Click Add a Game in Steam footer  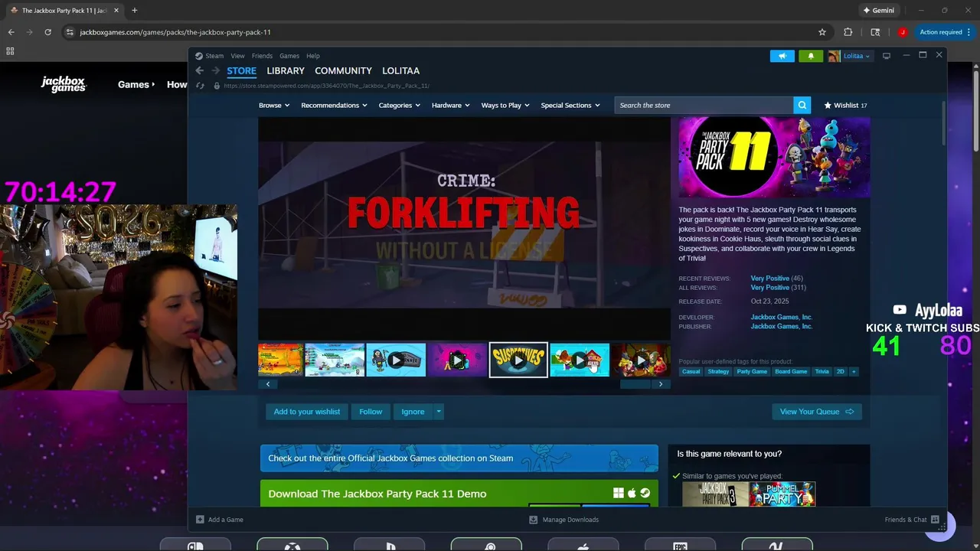point(220,520)
